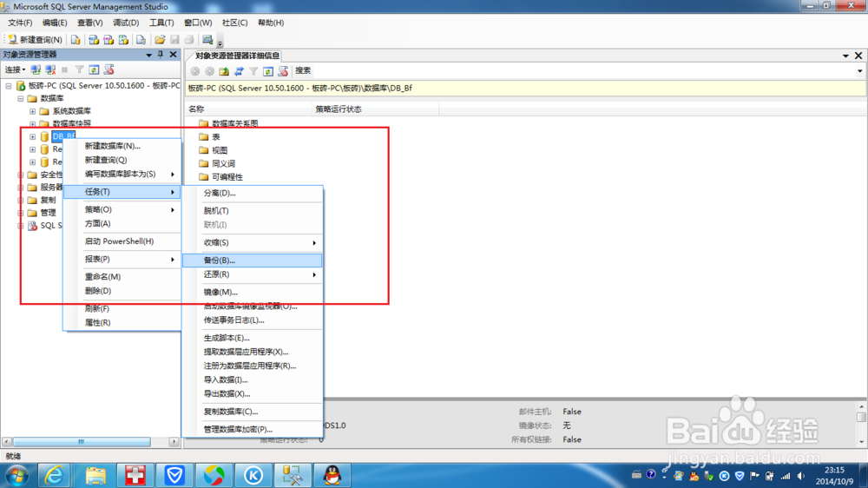
Task: Click the Windows Start button
Action: click(x=16, y=476)
